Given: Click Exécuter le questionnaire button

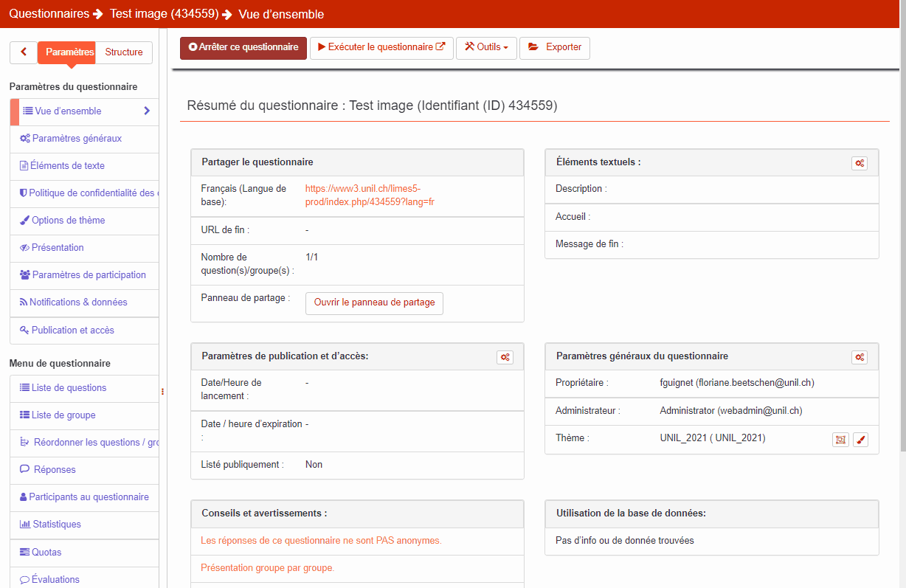Looking at the screenshot, I should tap(381, 47).
